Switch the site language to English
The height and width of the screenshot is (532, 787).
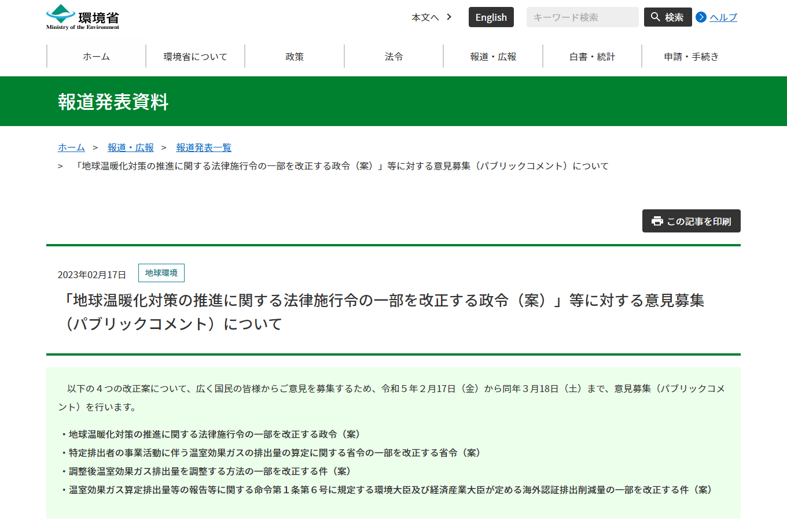click(x=491, y=17)
